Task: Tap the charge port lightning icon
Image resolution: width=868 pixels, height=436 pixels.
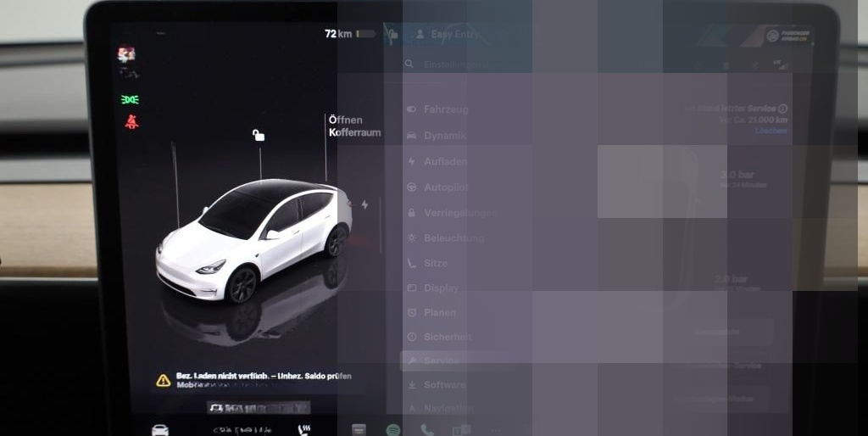Action: click(364, 204)
